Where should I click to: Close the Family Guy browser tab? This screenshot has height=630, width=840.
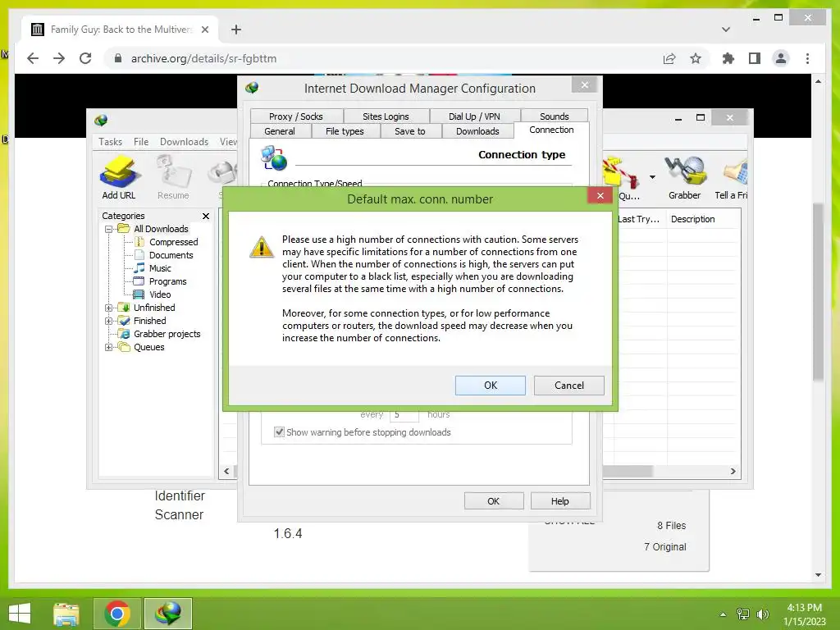[204, 30]
